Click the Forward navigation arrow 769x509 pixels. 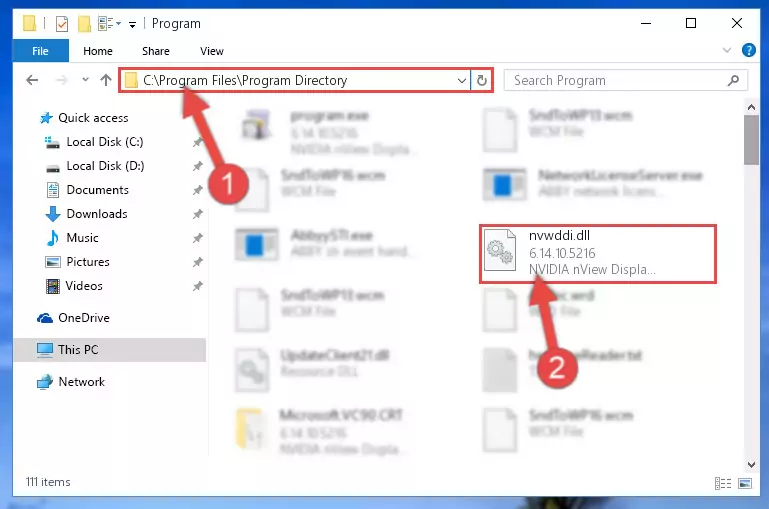pos(62,80)
